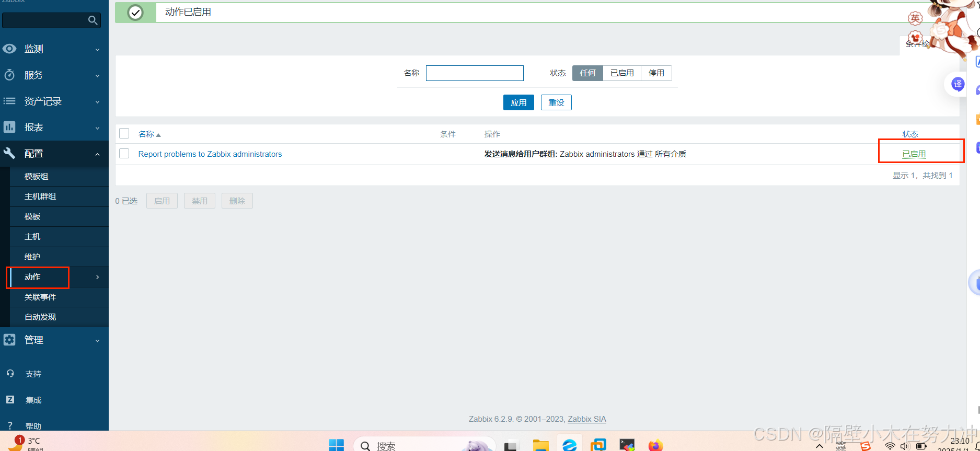Tick the select-all checkbox in the table header
The width and height of the screenshot is (980, 451).
[124, 133]
